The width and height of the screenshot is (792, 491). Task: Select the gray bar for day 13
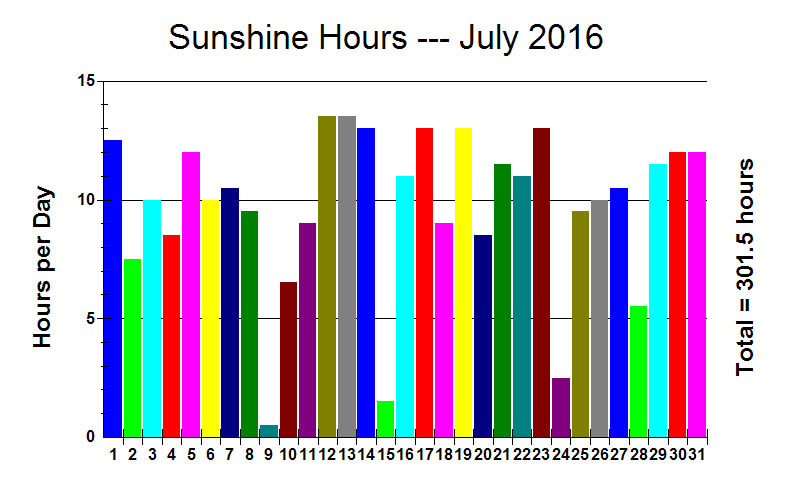click(346, 276)
